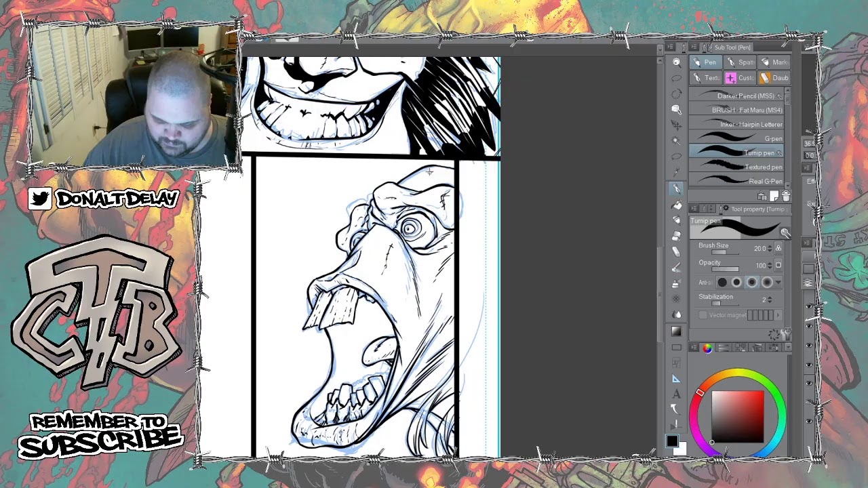Open the Color Wheel palette tab
The image size is (868, 488).
point(707,348)
